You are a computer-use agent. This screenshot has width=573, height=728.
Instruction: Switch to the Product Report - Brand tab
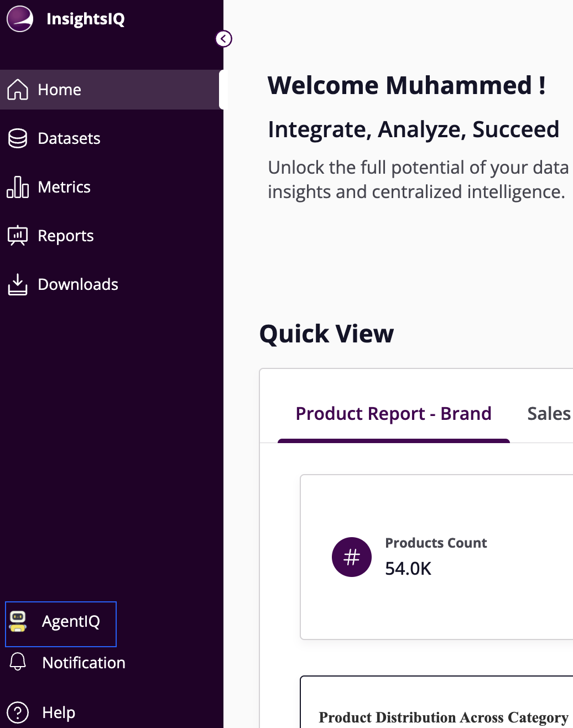point(393,414)
